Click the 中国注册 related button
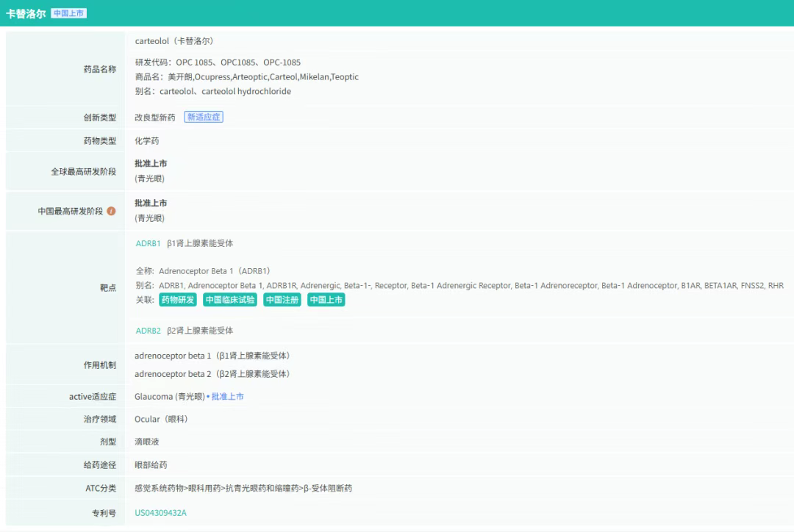 click(x=282, y=300)
